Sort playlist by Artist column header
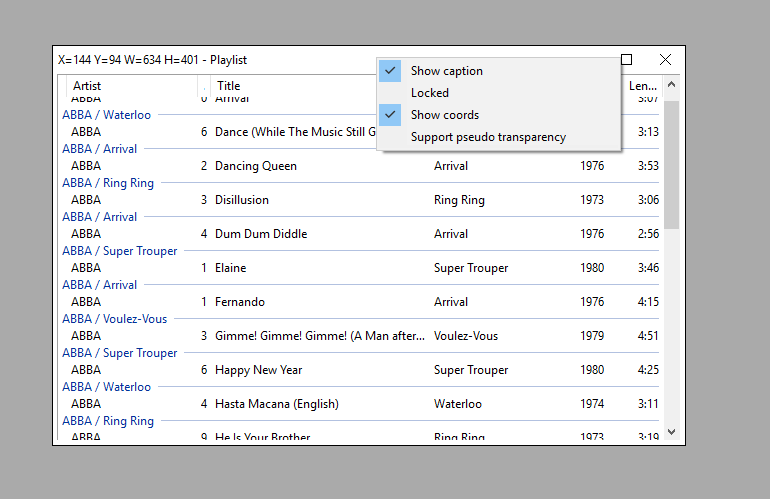 point(130,87)
